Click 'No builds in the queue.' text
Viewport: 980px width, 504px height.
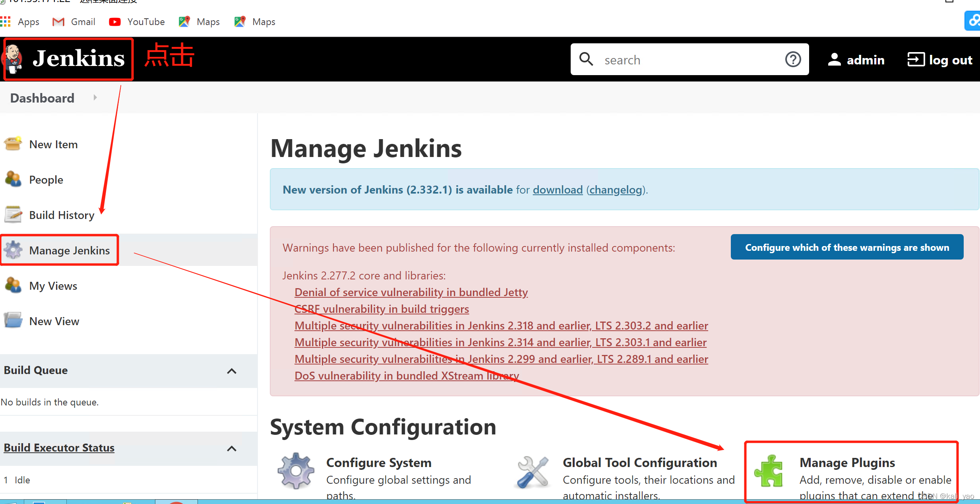(50, 402)
